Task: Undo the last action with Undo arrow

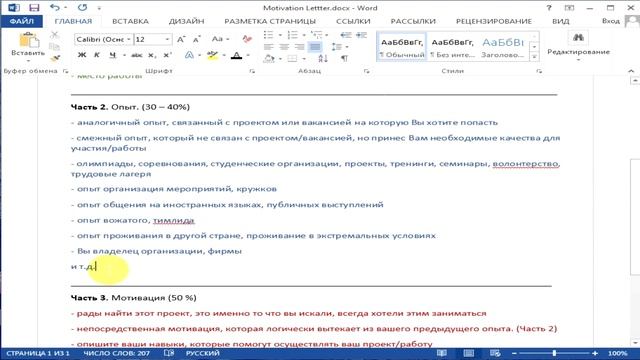Action: [x=55, y=7]
